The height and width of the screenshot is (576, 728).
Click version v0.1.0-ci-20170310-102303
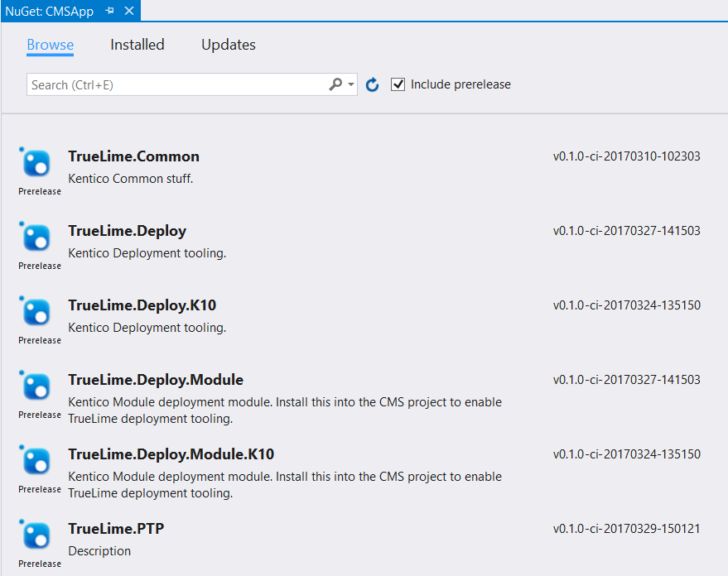point(627,156)
